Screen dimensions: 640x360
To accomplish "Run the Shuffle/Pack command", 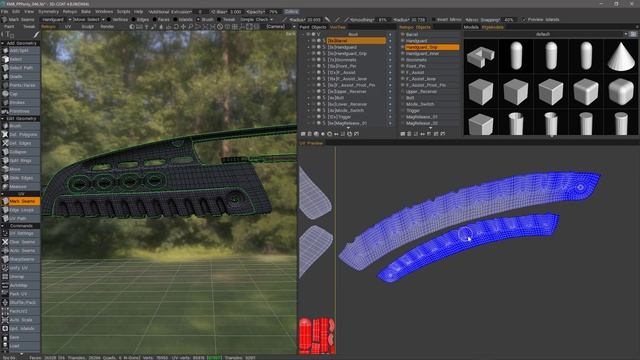I will [20, 302].
